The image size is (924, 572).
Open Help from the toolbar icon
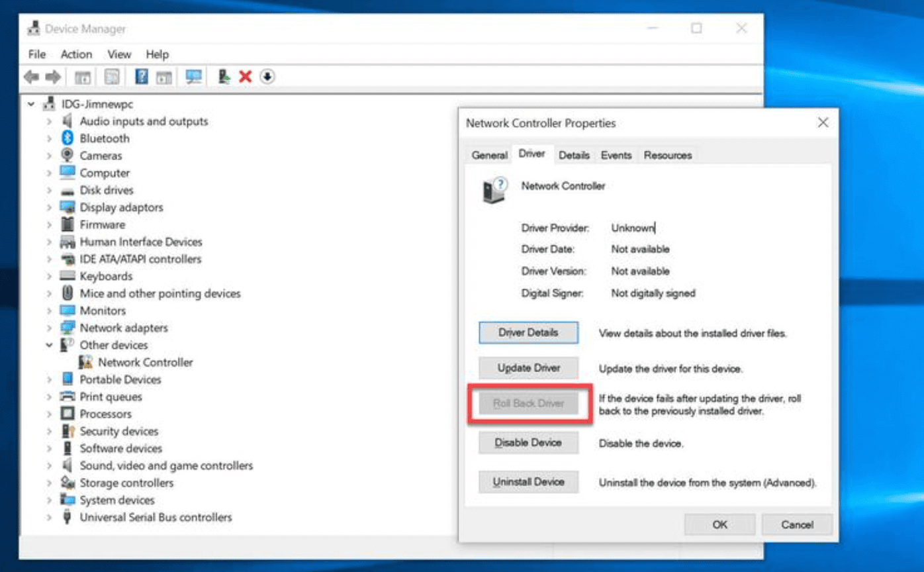(141, 76)
